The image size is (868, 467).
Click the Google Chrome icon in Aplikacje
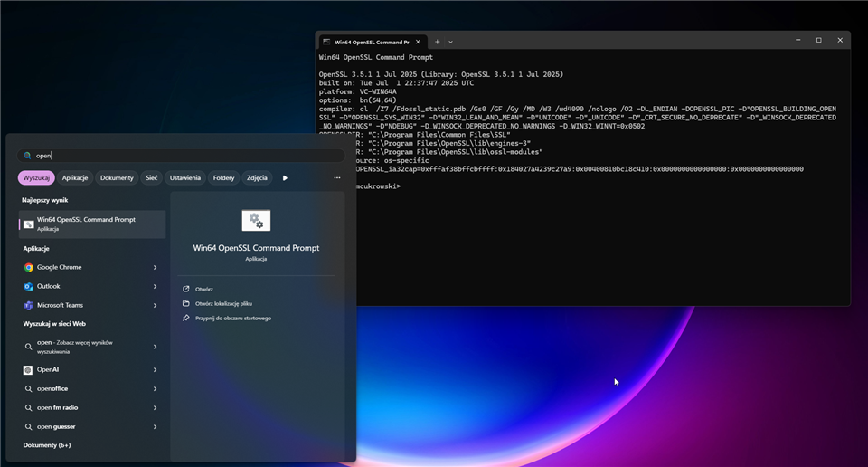pos(28,268)
